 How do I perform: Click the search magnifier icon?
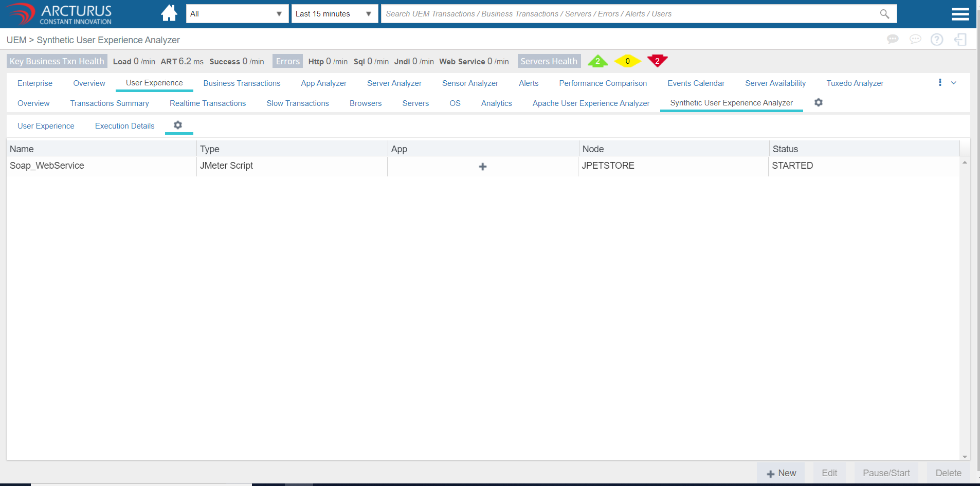(x=884, y=14)
